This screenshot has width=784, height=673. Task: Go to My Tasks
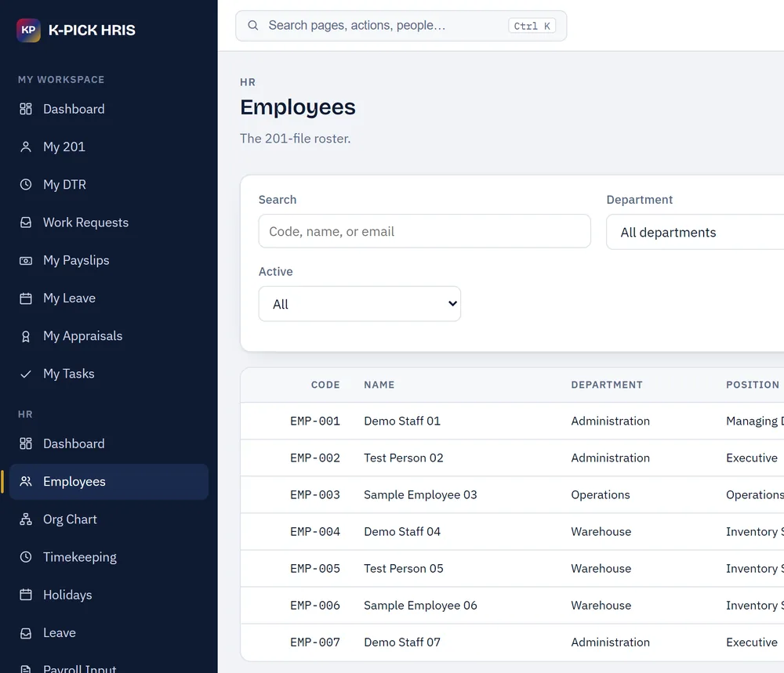109,374
